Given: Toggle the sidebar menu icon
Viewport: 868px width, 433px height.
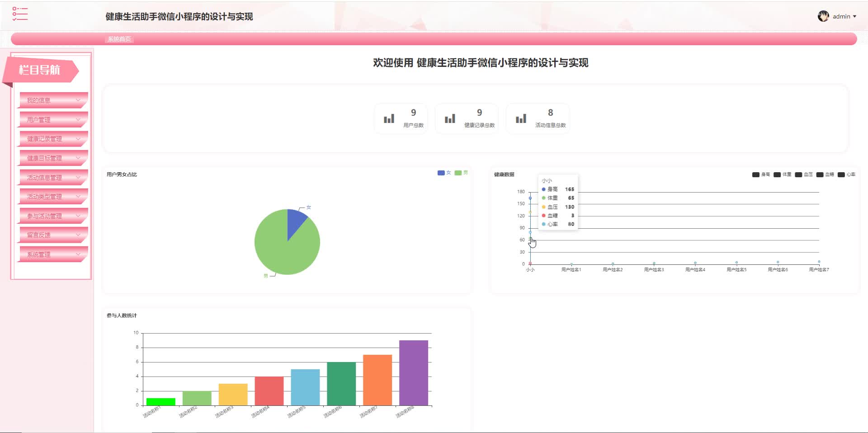Looking at the screenshot, I should [x=20, y=14].
